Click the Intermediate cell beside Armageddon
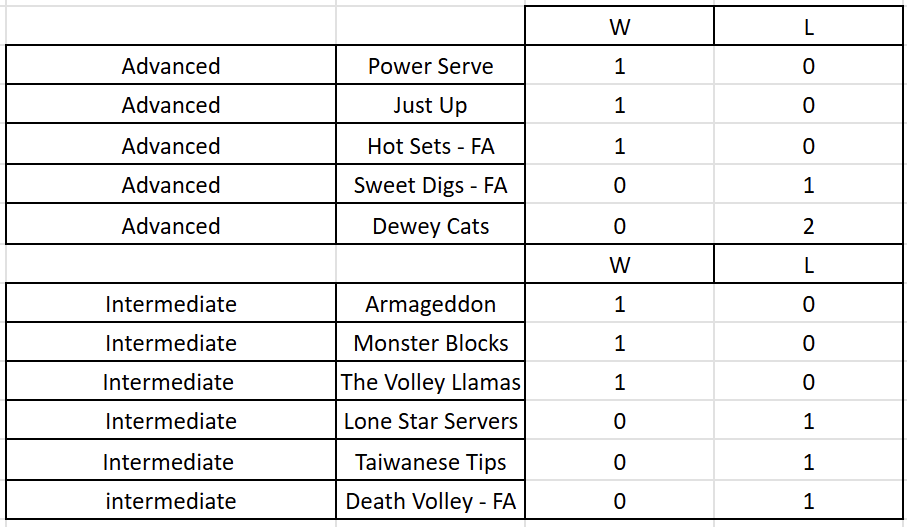The width and height of the screenshot is (907, 527). (171, 304)
